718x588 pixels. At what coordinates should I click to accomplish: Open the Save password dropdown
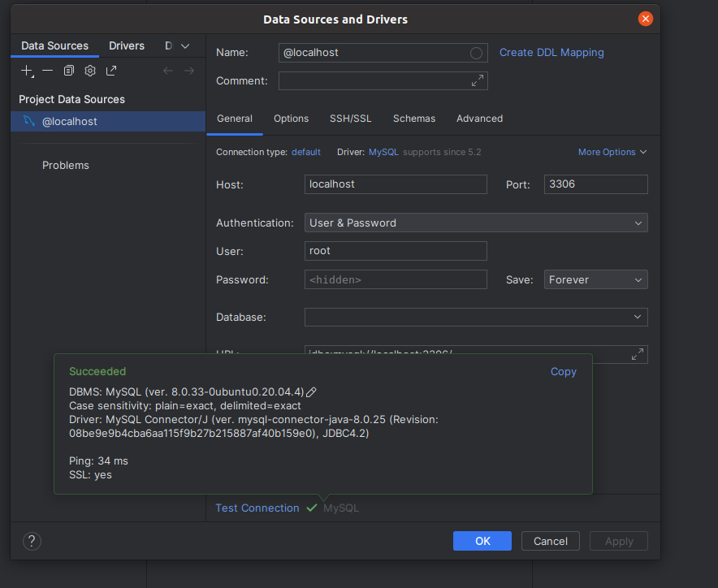(x=595, y=279)
